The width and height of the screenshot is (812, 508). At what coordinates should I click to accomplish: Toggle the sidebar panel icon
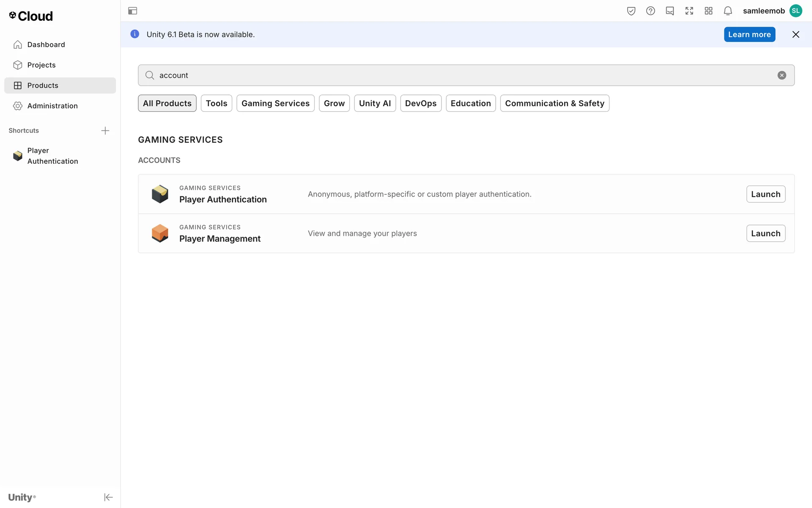(x=132, y=11)
